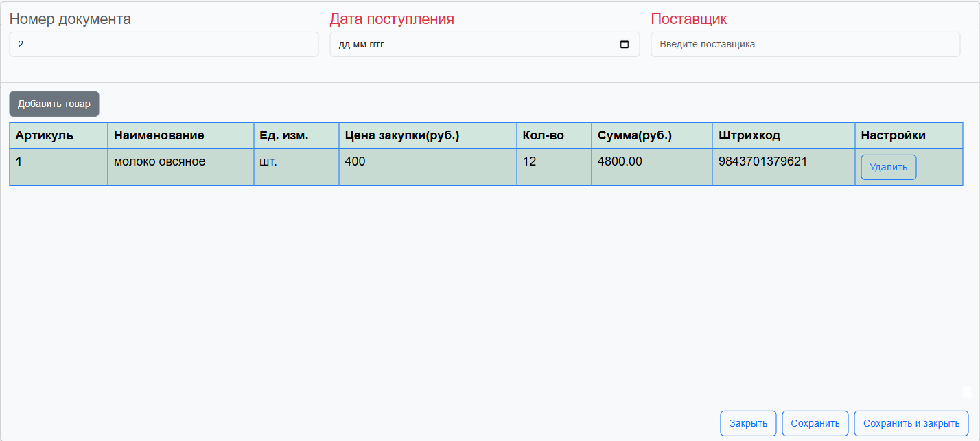Click the quantity cell showing 12
The height and width of the screenshot is (441, 980).
tap(553, 167)
